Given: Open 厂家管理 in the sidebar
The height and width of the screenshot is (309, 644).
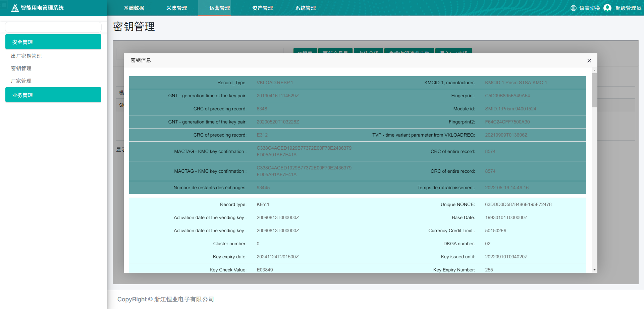Looking at the screenshot, I should pos(21,81).
